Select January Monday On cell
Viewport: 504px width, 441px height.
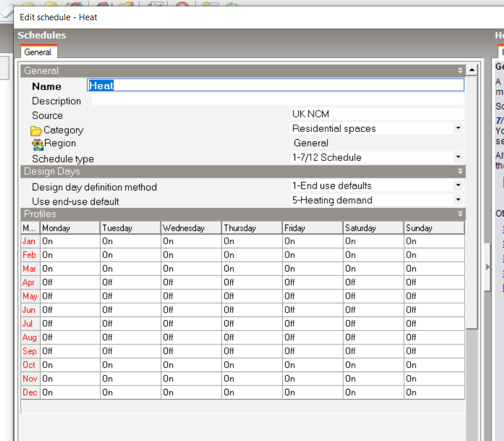click(x=70, y=241)
